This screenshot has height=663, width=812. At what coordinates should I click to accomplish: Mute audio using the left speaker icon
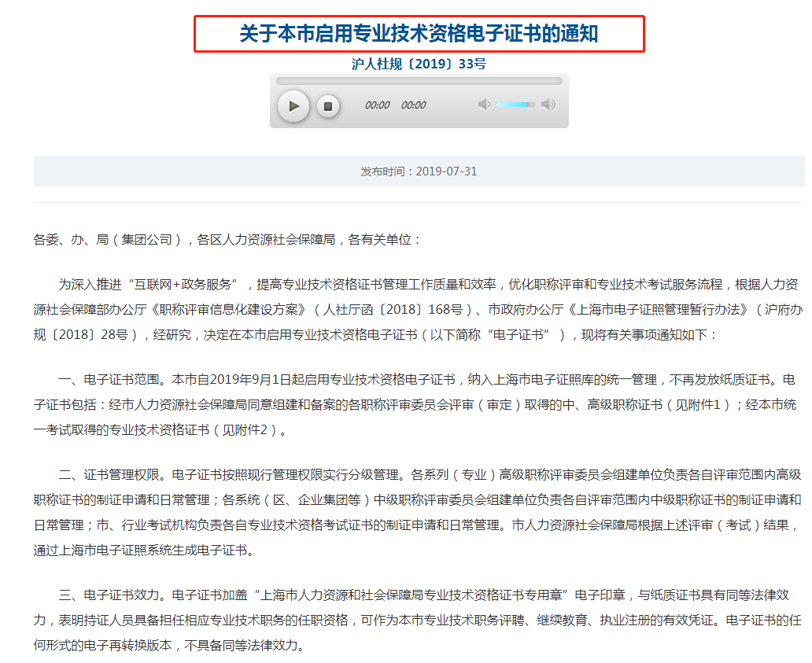click(x=482, y=103)
